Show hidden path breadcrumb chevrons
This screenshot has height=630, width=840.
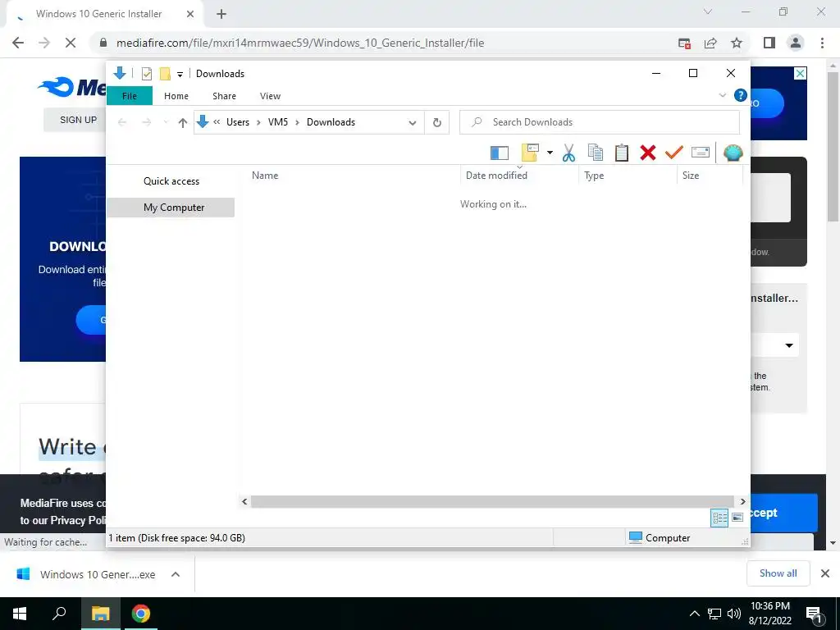pos(217,122)
